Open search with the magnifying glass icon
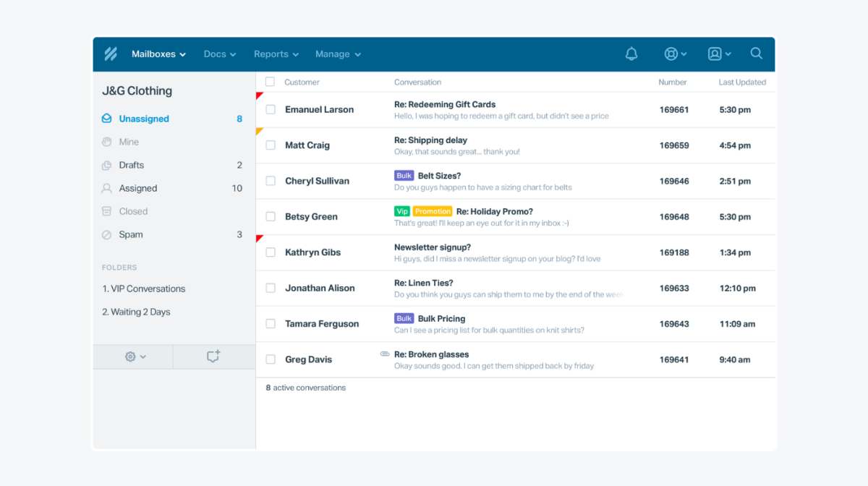 pos(756,54)
